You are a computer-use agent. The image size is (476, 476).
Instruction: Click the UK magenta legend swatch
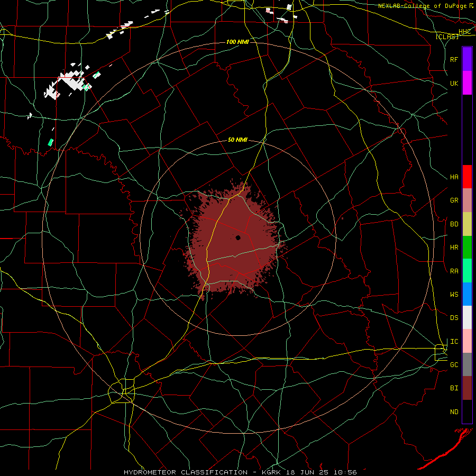coord(467,83)
